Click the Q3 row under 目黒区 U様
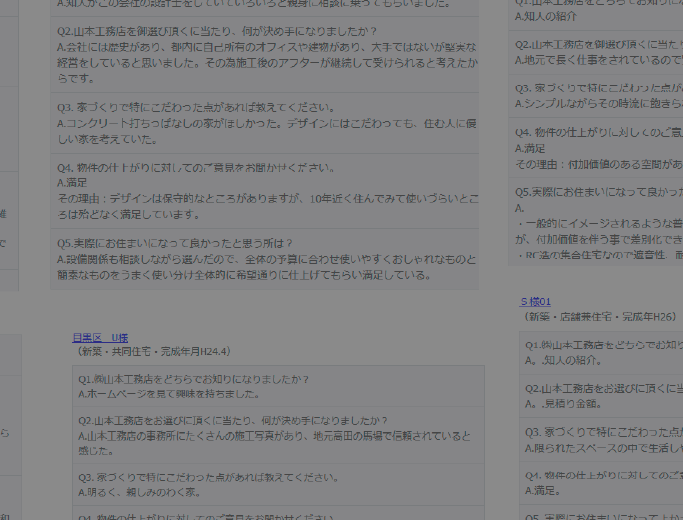The height and width of the screenshot is (520, 683). pyautogui.click(x=280, y=485)
